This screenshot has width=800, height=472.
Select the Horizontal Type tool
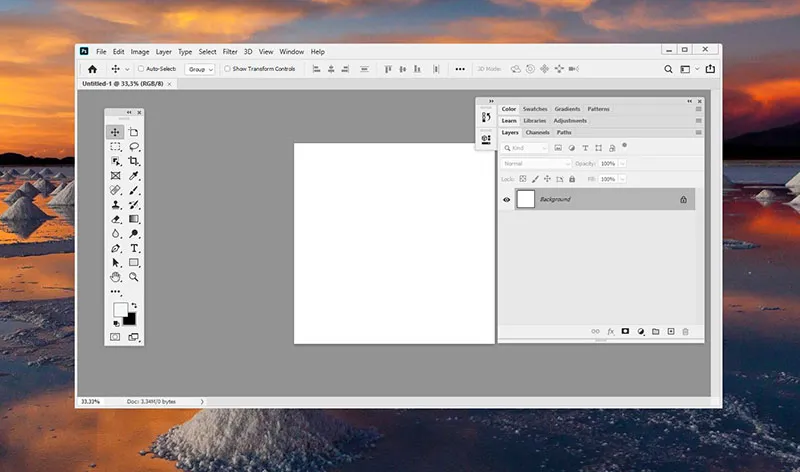point(133,248)
